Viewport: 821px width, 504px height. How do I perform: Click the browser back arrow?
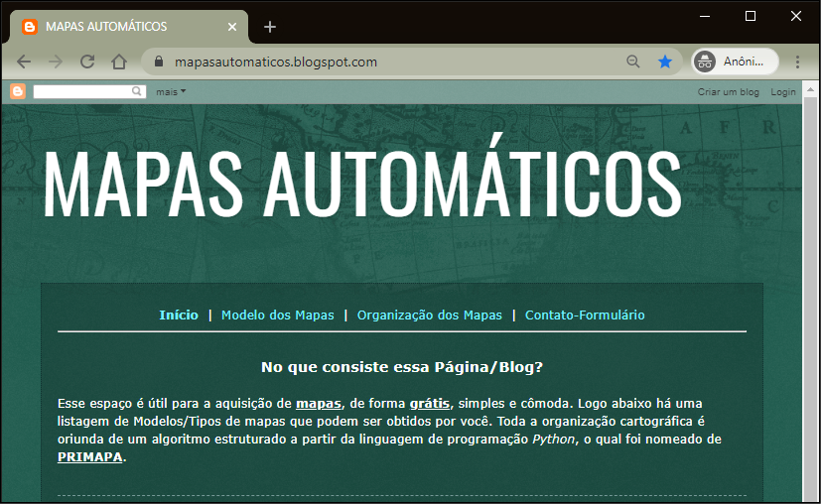pos(24,62)
